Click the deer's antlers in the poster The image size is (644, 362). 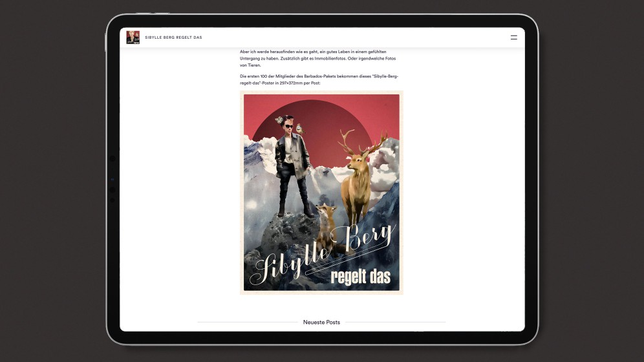(363, 142)
